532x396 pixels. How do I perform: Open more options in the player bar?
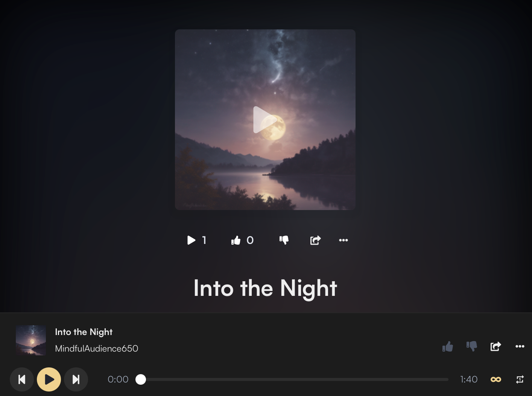520,346
